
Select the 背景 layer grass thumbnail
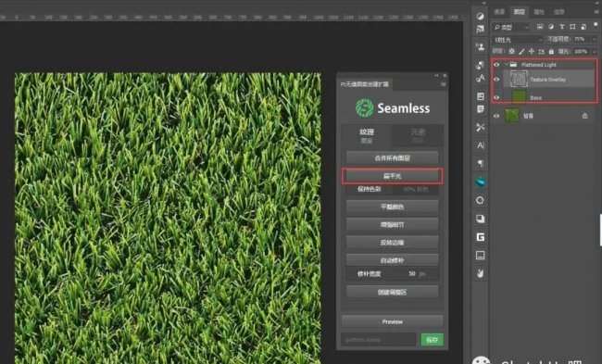pyautogui.click(x=511, y=116)
